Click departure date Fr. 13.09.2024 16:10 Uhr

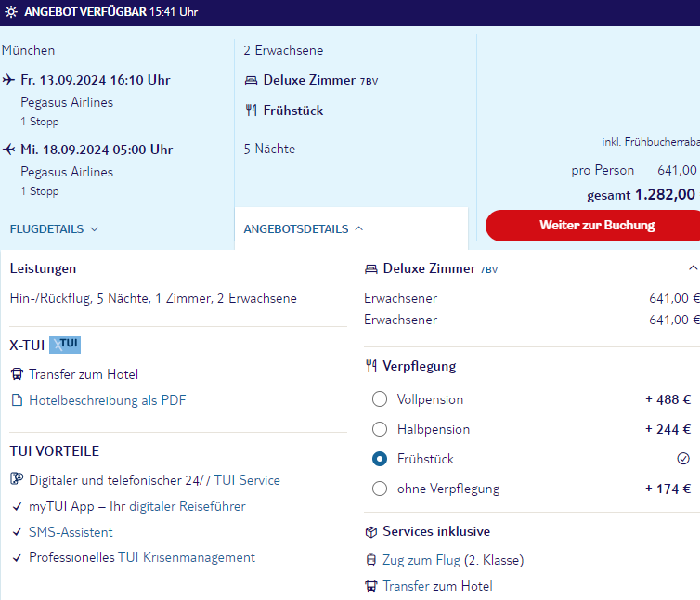pyautogui.click(x=96, y=80)
